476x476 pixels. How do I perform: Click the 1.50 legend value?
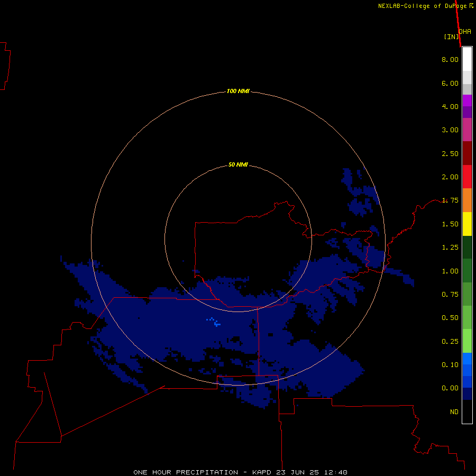click(450, 224)
